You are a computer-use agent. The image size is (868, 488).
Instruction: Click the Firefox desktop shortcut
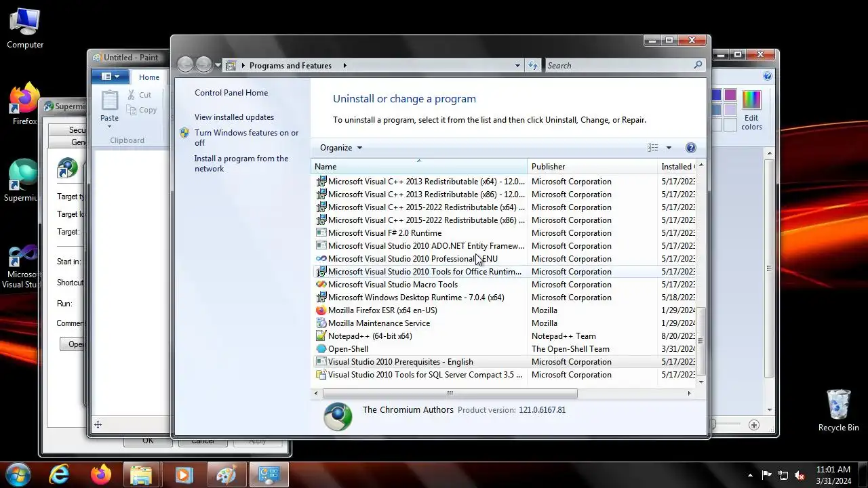(24, 105)
